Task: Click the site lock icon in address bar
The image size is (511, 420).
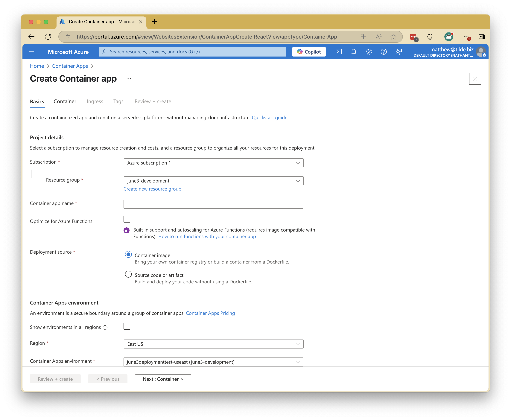Action: (x=68, y=36)
